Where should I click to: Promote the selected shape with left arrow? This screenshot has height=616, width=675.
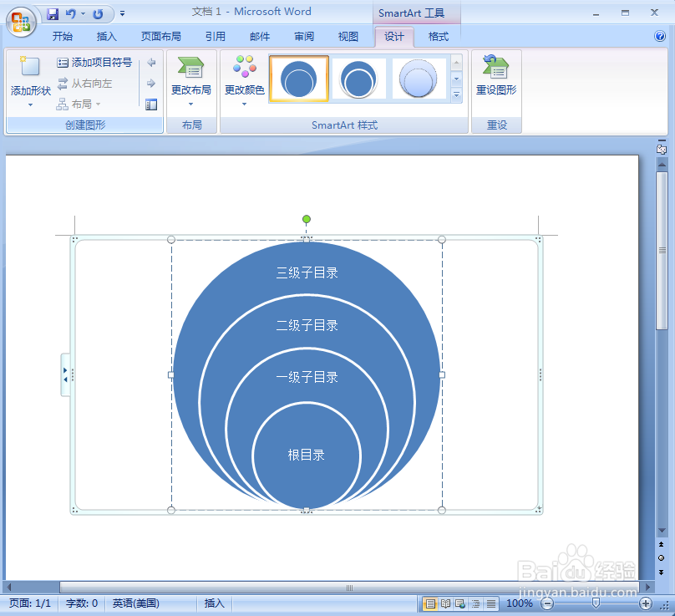(x=151, y=63)
